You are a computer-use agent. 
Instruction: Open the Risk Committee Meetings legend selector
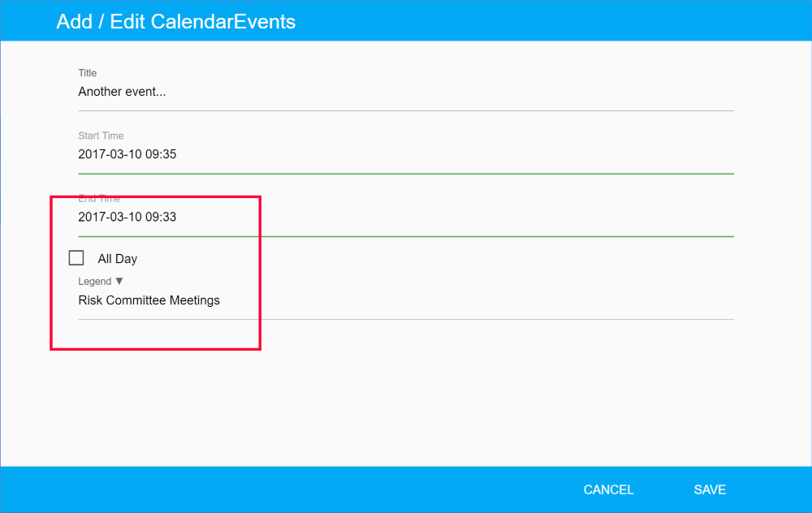point(149,300)
